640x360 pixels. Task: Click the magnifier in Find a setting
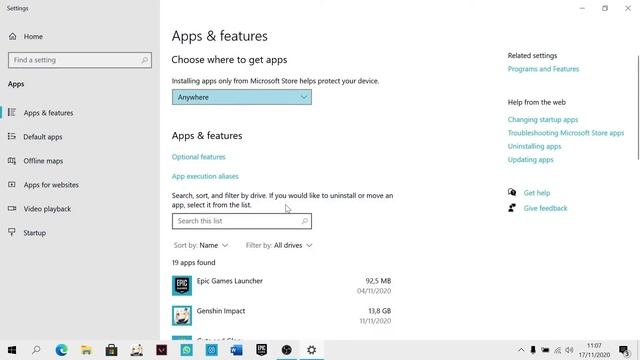[144, 60]
